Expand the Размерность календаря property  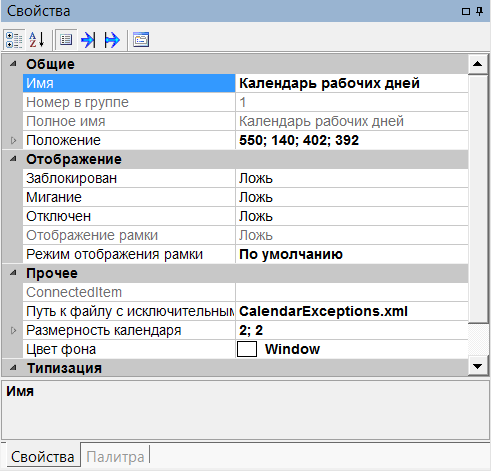click(13, 330)
